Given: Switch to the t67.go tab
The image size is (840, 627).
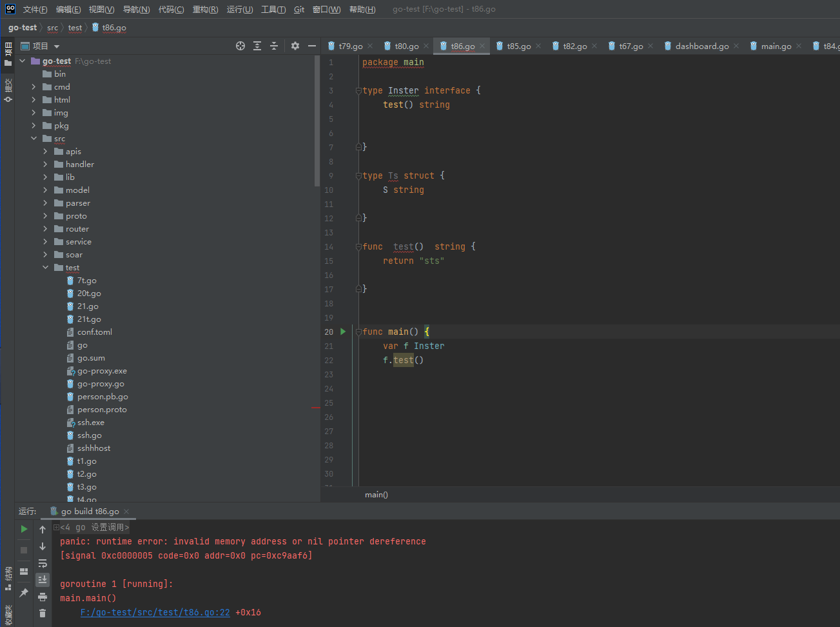Looking at the screenshot, I should [x=630, y=46].
